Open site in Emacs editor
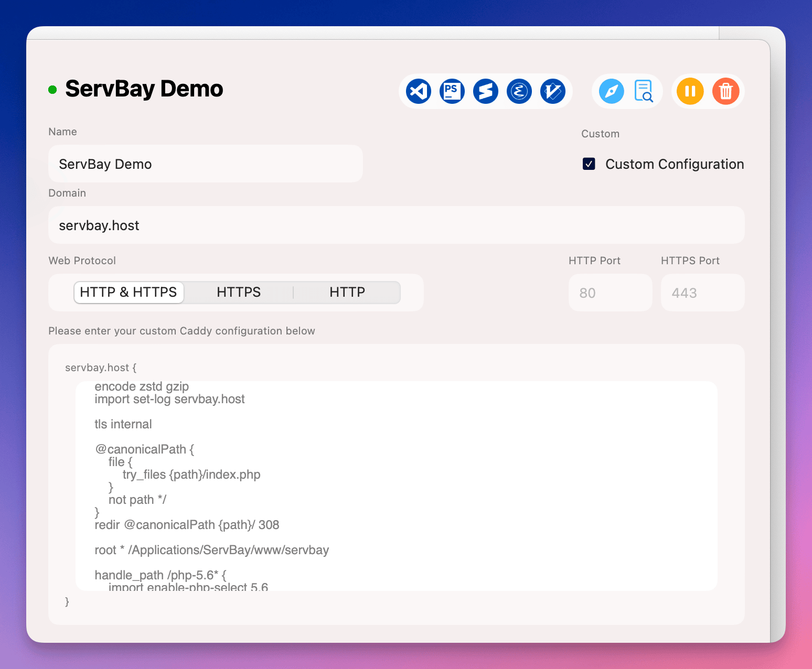Screen dimensions: 812x669 click(x=519, y=91)
